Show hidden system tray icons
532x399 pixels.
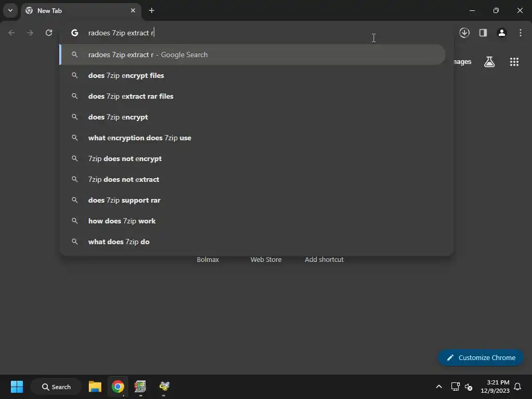click(438, 387)
